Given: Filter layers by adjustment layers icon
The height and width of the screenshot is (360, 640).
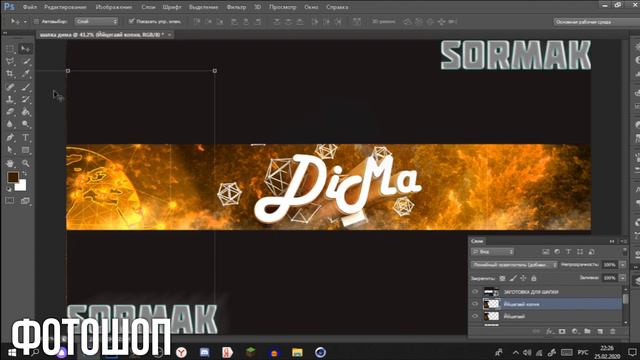Looking at the screenshot, I should (557, 252).
